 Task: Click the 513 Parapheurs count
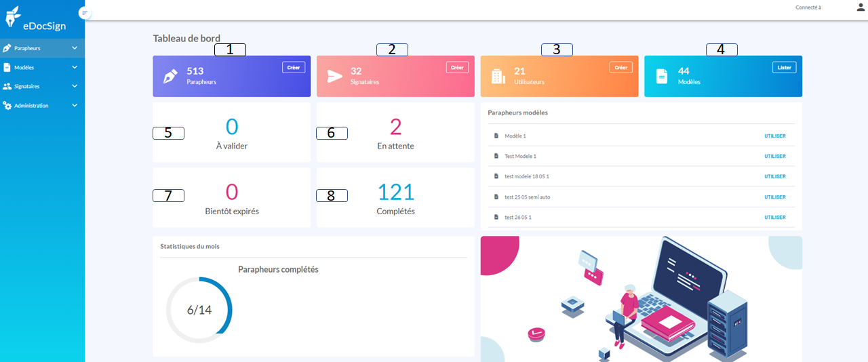pyautogui.click(x=195, y=71)
